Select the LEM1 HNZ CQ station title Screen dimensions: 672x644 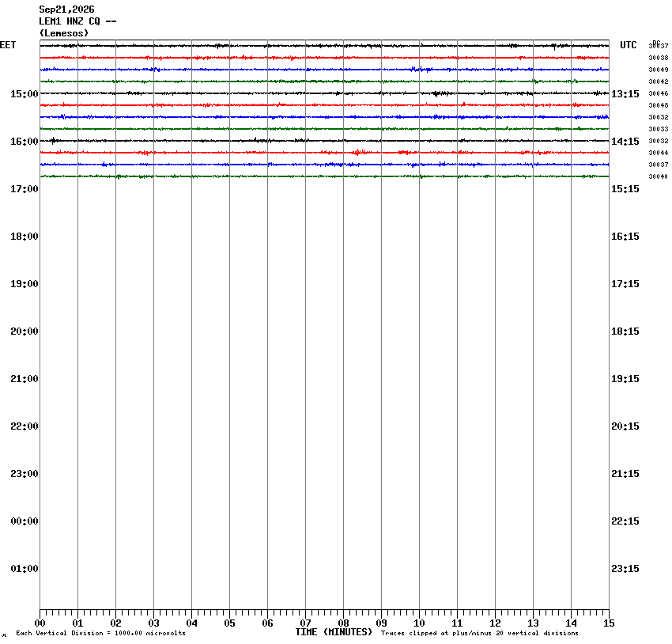[x=77, y=21]
